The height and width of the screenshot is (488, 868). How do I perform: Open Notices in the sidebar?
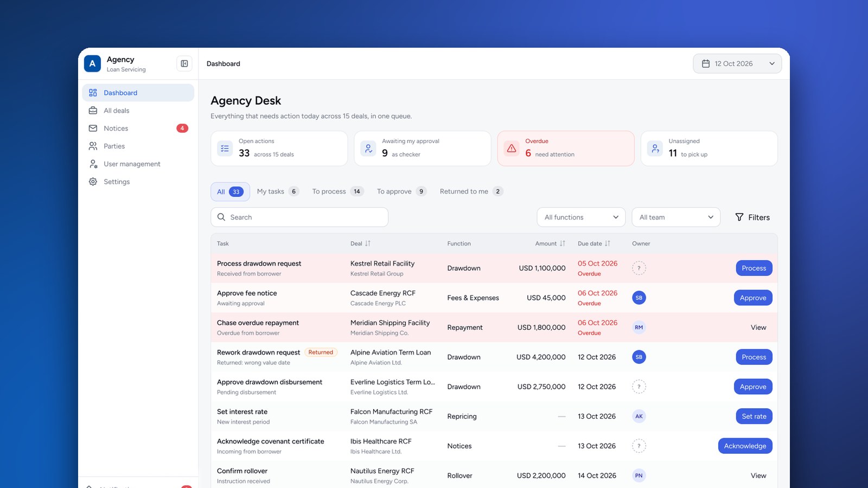(138, 129)
